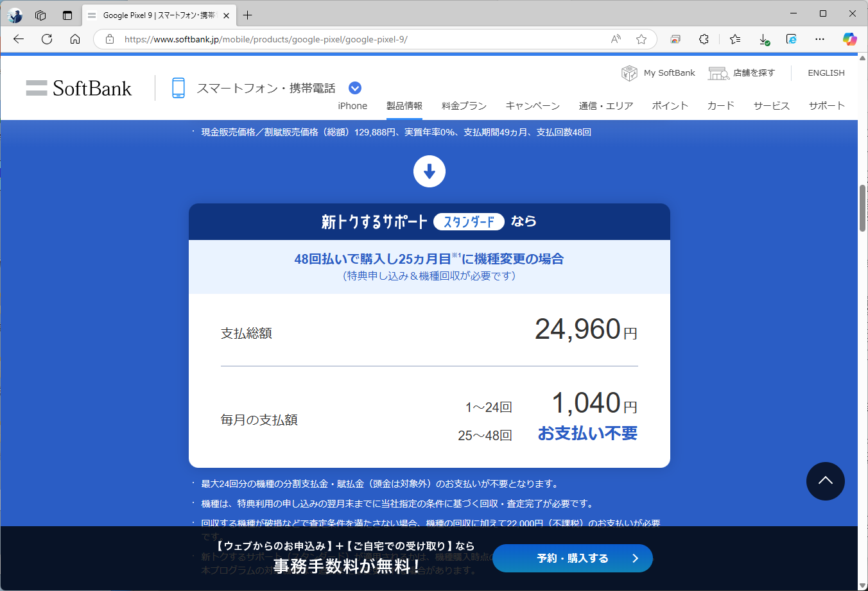The width and height of the screenshot is (868, 591).
Task: Click the お支払い不要 text
Action: tap(587, 434)
